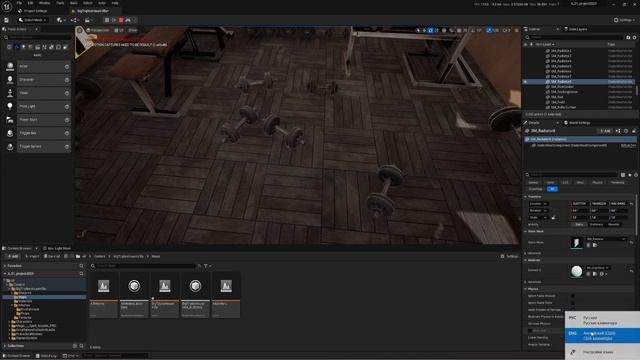Open the Edit menu
Image resolution: width=640 pixels, height=360 pixels.
point(30,3)
